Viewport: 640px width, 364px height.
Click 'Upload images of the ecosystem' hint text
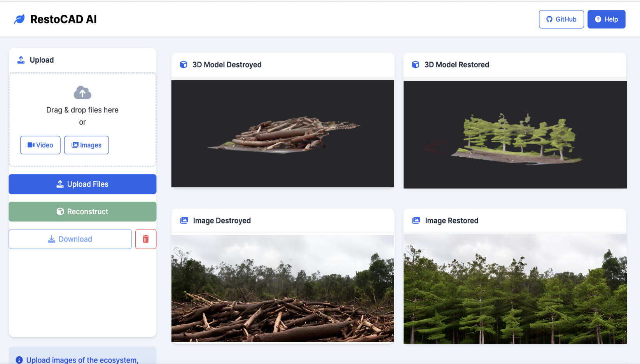point(82,360)
